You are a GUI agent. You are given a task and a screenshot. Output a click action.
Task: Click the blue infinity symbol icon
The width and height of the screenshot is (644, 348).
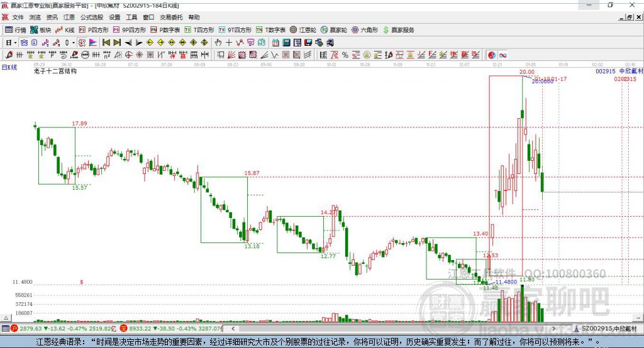[x=502, y=55]
